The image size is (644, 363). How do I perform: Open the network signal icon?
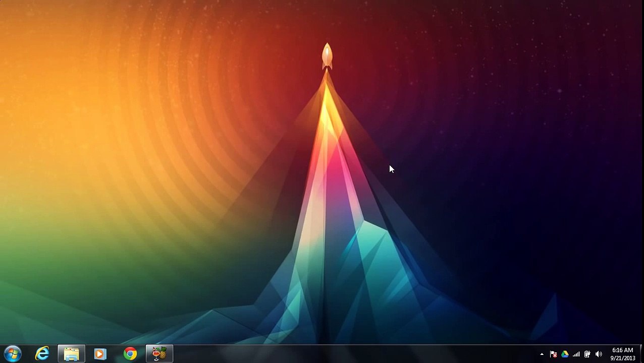(576, 354)
